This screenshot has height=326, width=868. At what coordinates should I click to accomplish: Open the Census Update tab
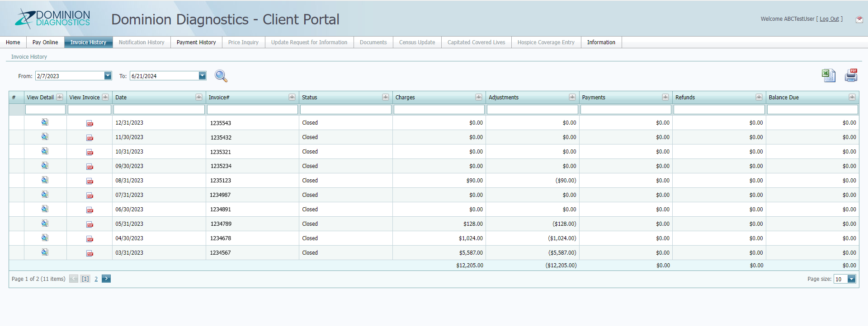(417, 42)
